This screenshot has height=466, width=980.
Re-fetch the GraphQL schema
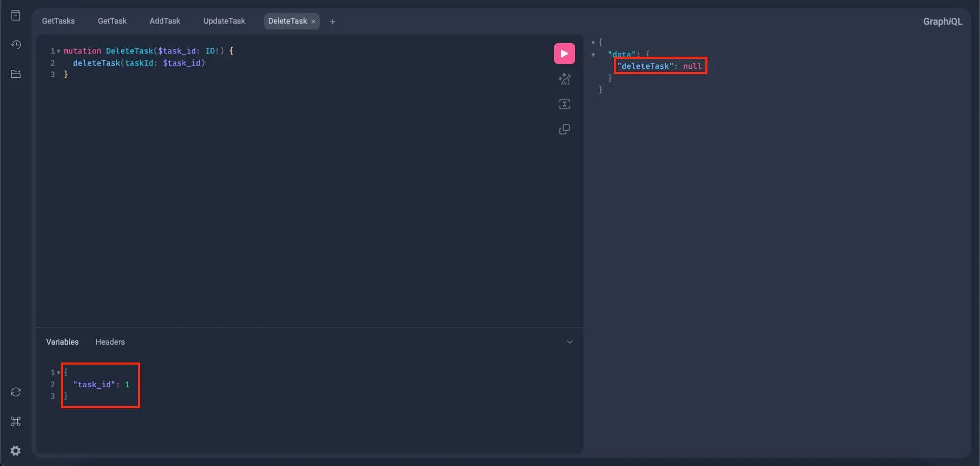coord(16,392)
